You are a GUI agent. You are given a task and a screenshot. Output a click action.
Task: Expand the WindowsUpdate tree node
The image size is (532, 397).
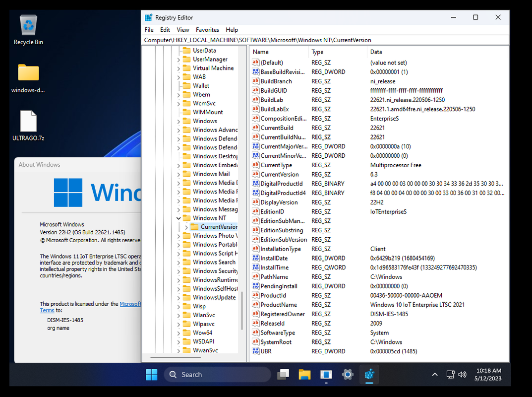coord(179,297)
